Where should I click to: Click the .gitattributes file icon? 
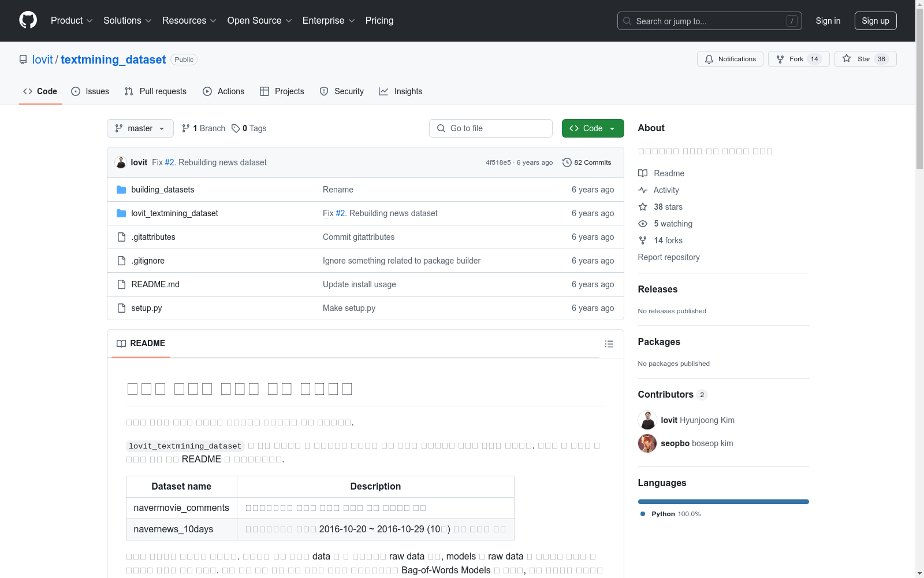(121, 237)
